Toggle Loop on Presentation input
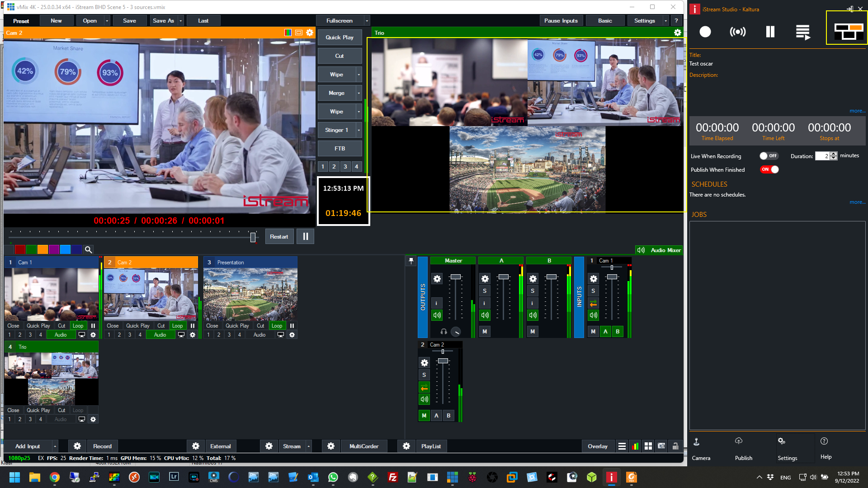The width and height of the screenshot is (868, 488). pos(277,326)
